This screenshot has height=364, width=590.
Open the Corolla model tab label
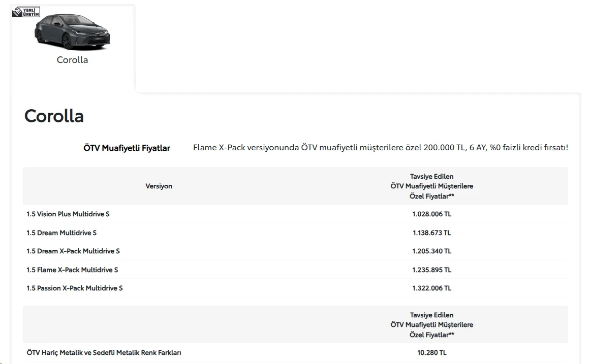click(x=72, y=60)
